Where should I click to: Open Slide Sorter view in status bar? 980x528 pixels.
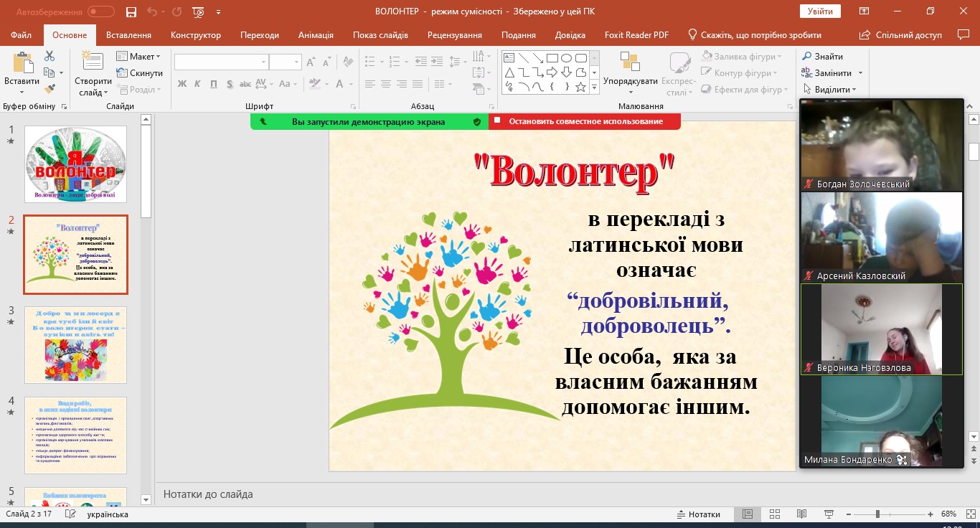tap(774, 514)
